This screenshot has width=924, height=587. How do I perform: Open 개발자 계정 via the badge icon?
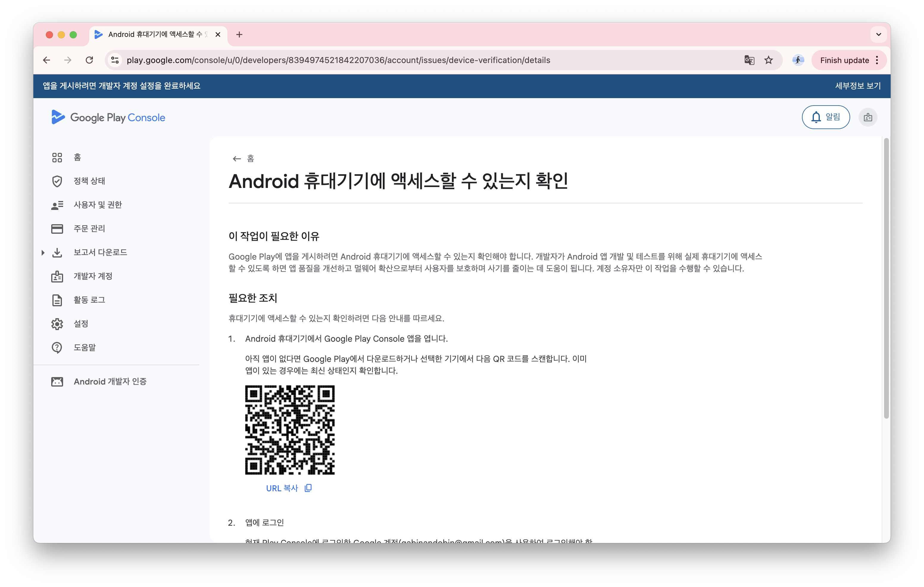57,276
